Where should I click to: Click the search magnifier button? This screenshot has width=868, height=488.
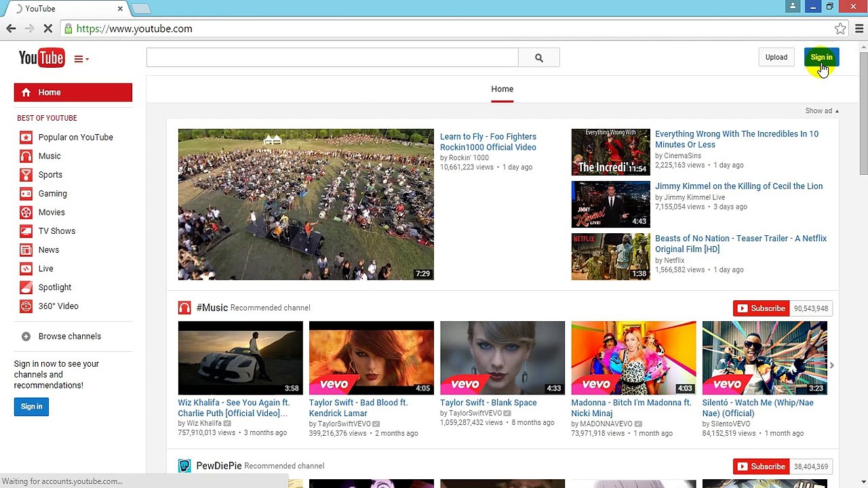coord(539,58)
